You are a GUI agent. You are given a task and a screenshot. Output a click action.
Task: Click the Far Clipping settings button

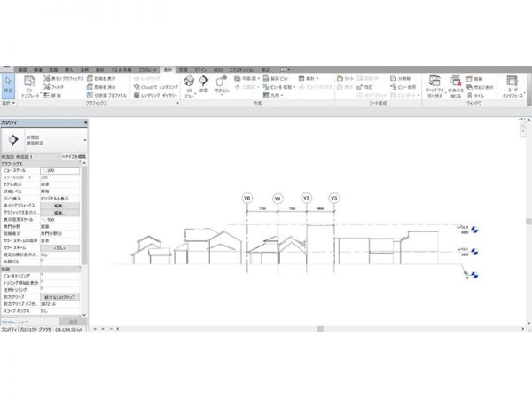click(x=59, y=297)
